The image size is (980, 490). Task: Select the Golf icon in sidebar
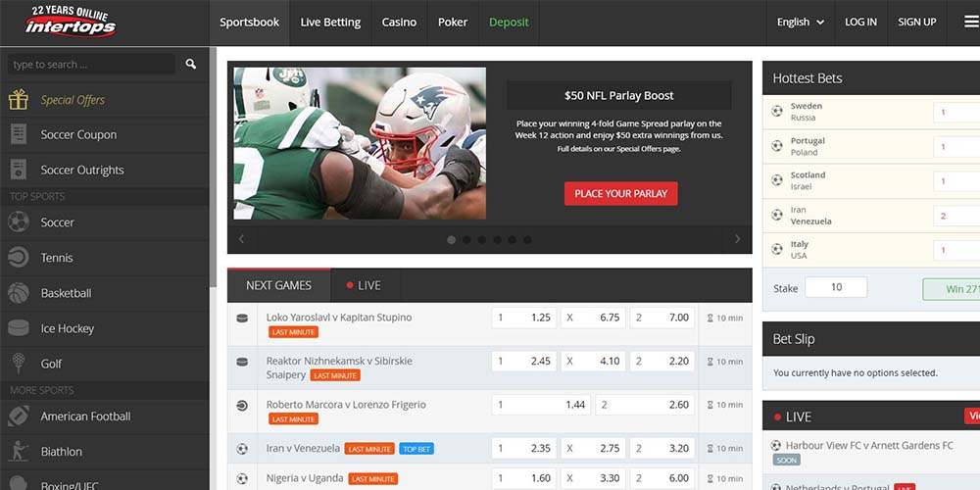[x=18, y=364]
